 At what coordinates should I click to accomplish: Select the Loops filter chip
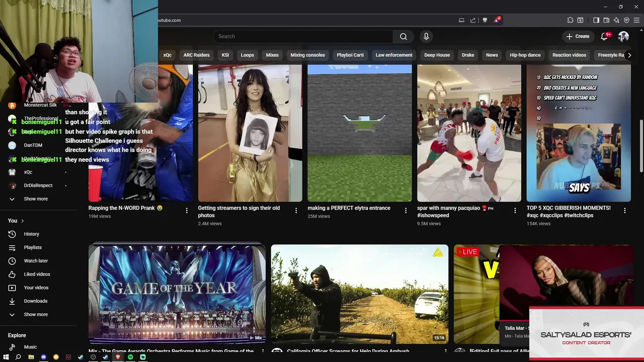point(247,55)
